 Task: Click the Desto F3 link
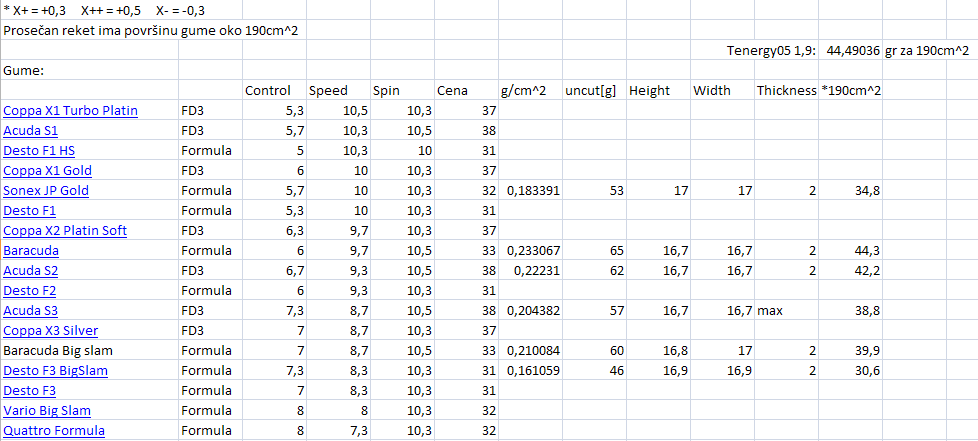pyautogui.click(x=29, y=390)
